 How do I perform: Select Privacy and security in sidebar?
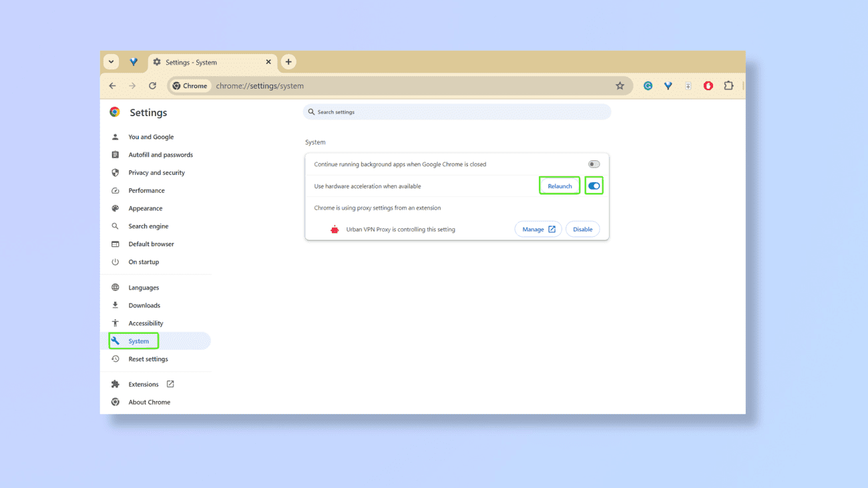click(x=156, y=173)
